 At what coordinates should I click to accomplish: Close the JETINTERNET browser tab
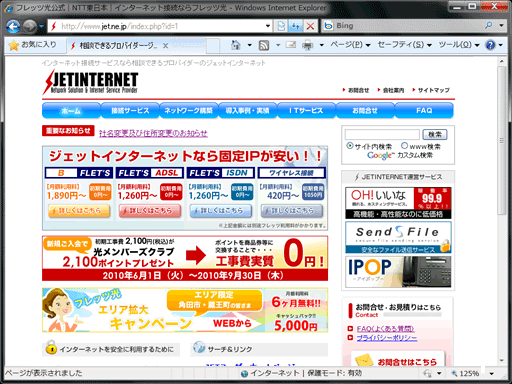[165, 46]
